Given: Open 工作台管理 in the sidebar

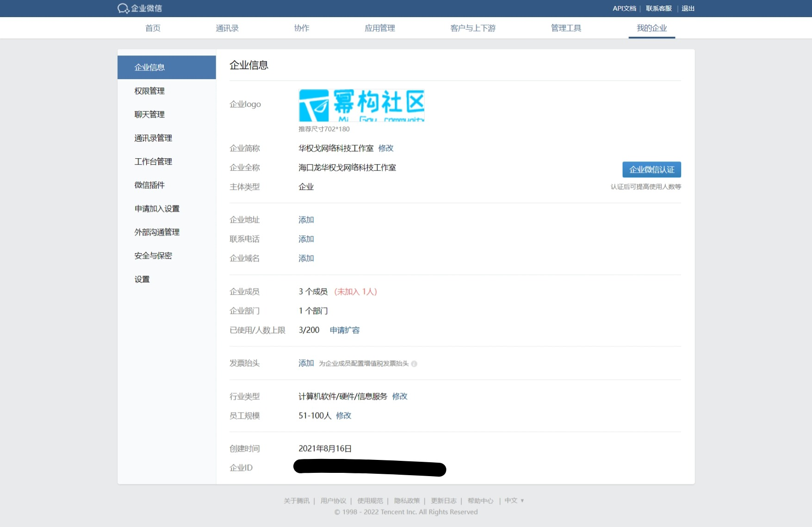Looking at the screenshot, I should pyautogui.click(x=167, y=161).
